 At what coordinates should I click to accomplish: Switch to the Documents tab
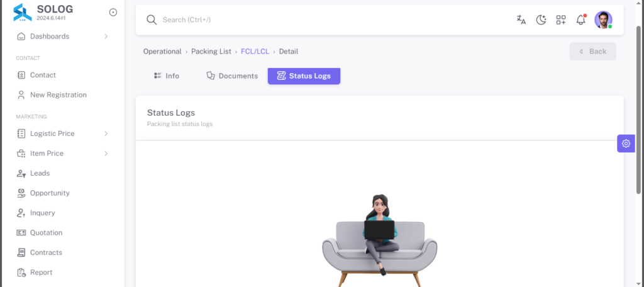click(232, 76)
